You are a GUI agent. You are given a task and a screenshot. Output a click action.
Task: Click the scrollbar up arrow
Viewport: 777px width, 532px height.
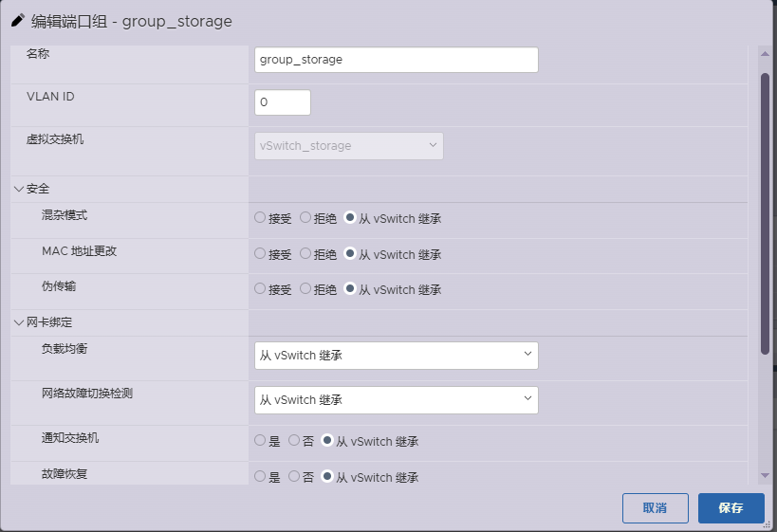765,53
